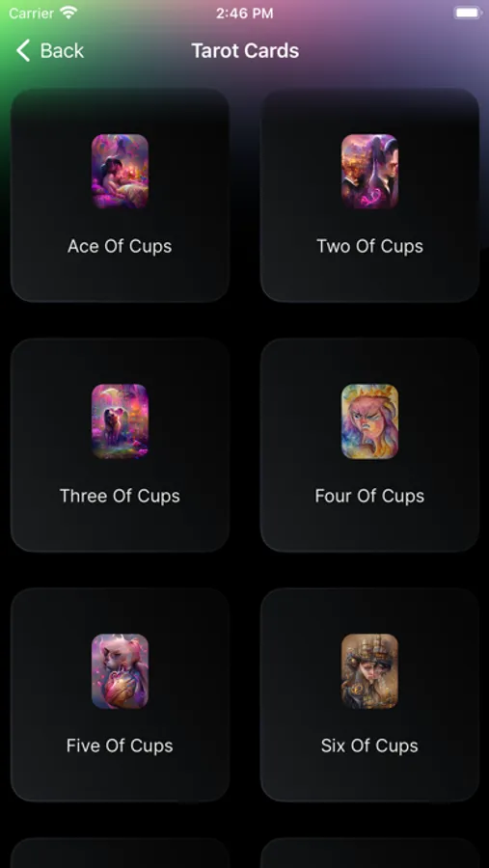Viewport: 489px width, 868px height.
Task: Click the Ace Of Cups label
Action: tap(120, 246)
